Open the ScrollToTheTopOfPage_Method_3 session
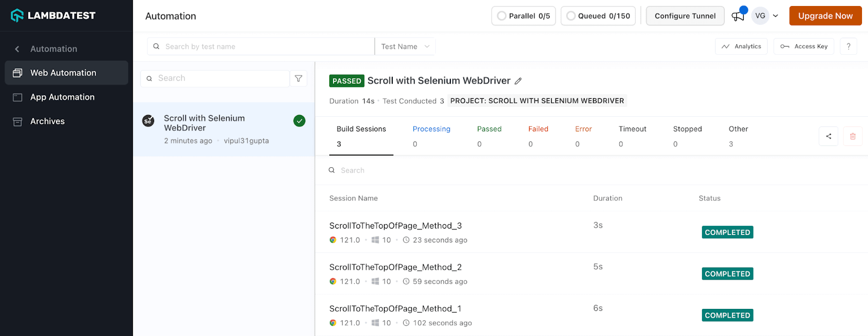The image size is (868, 336). point(395,226)
